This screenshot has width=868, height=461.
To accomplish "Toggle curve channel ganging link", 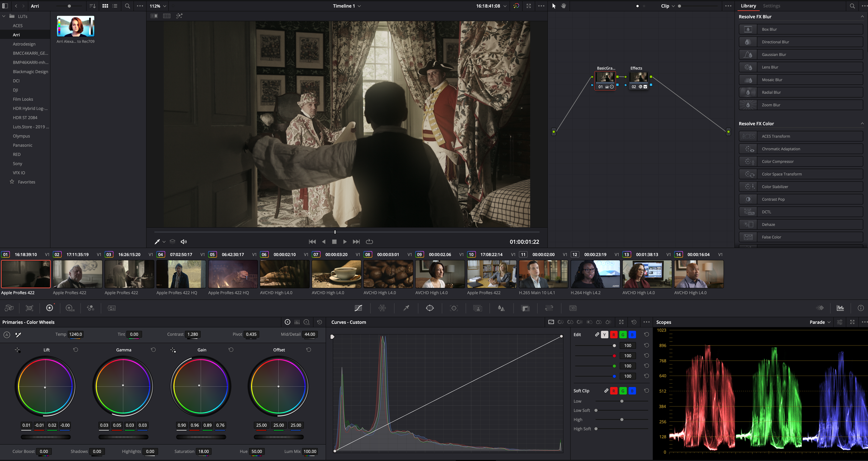I will 597,335.
